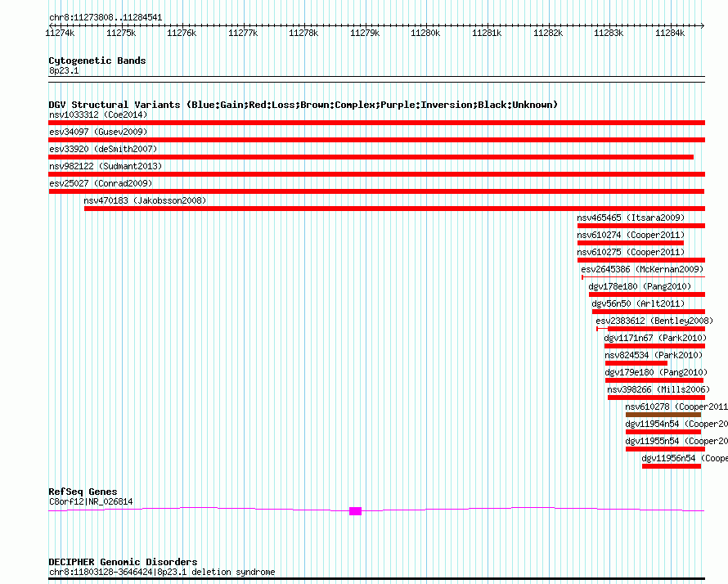Click the red bar below nsv1033312
The height and width of the screenshot is (584, 728).
click(x=376, y=123)
